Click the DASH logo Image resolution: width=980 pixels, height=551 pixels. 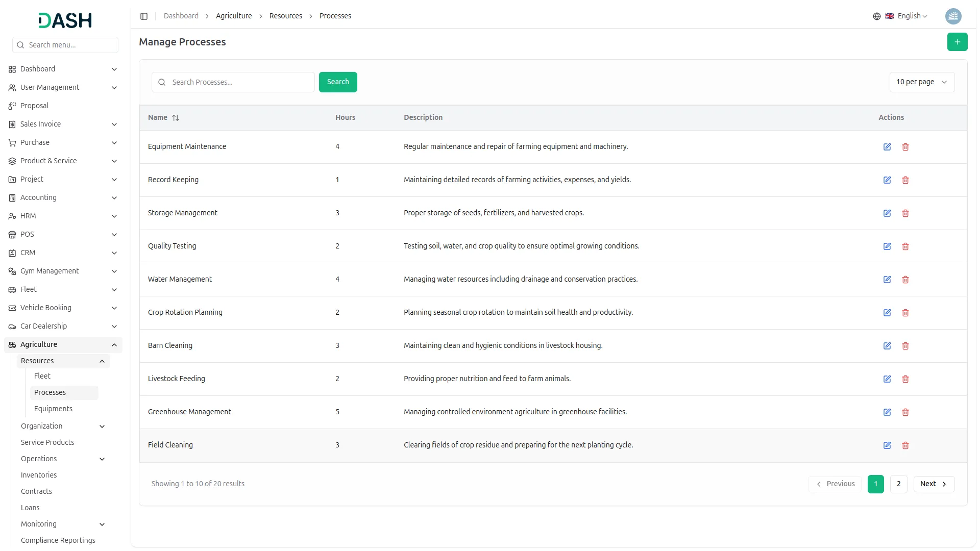65,20
